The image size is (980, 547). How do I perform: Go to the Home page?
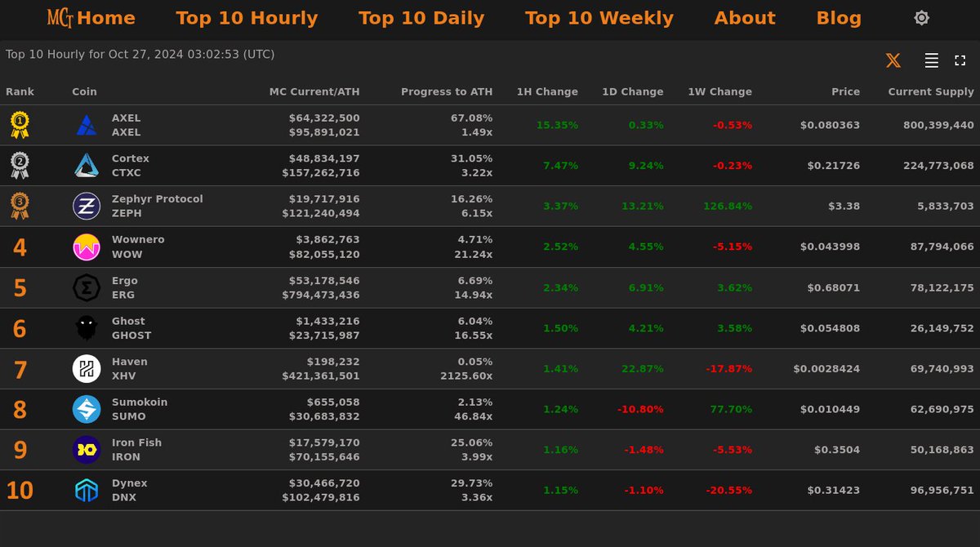click(x=106, y=18)
